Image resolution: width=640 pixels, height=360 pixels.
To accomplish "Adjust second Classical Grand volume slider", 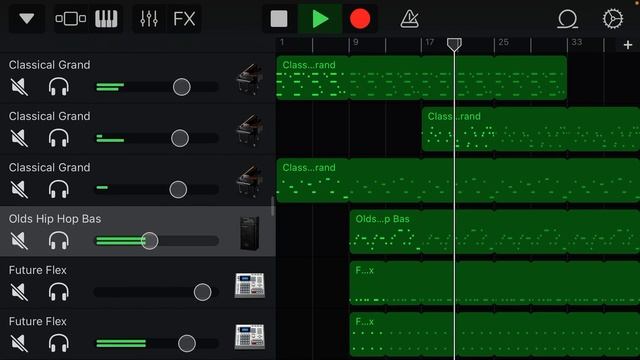I will click(x=180, y=138).
